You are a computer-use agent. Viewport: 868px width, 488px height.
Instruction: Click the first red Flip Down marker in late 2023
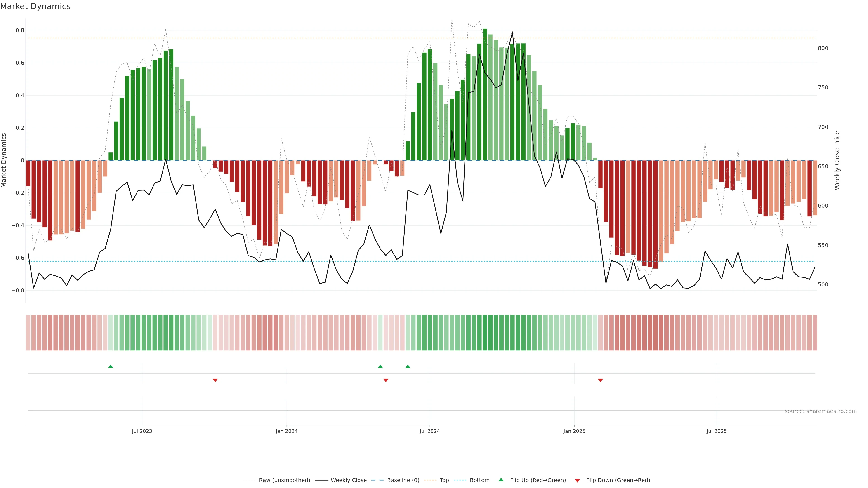(x=215, y=380)
